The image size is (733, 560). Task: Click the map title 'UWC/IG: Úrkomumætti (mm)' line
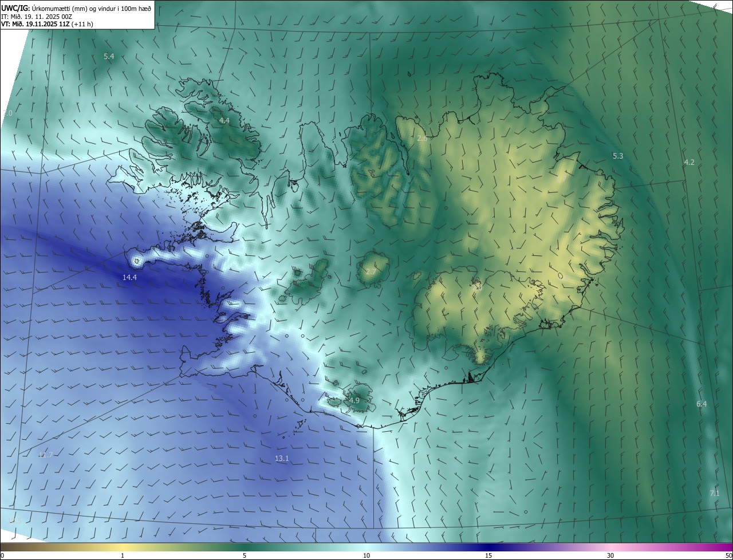pos(77,8)
